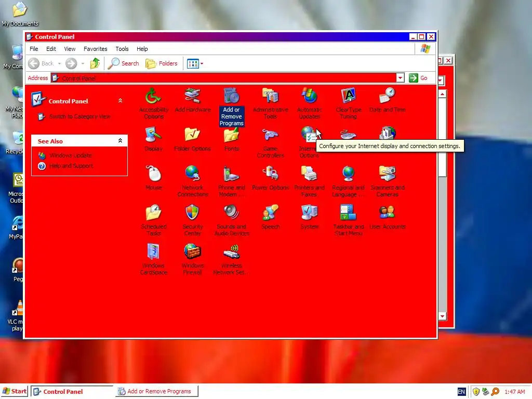Switch to Add or Remove Programs taskbar item
The height and width of the screenshot is (399, 532).
tap(156, 391)
